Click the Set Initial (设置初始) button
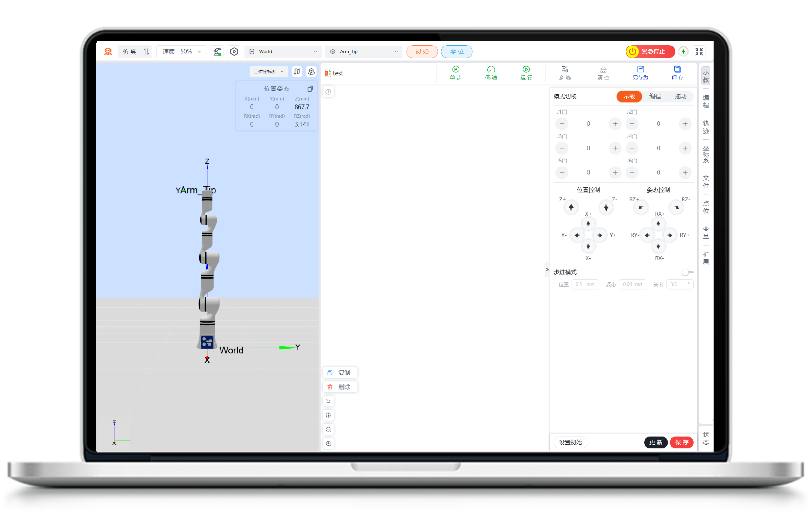The image size is (812, 516). coord(570,442)
